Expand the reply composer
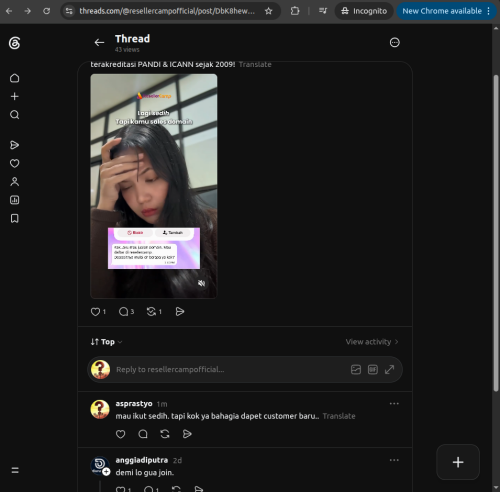The width and height of the screenshot is (500, 492). tap(389, 369)
